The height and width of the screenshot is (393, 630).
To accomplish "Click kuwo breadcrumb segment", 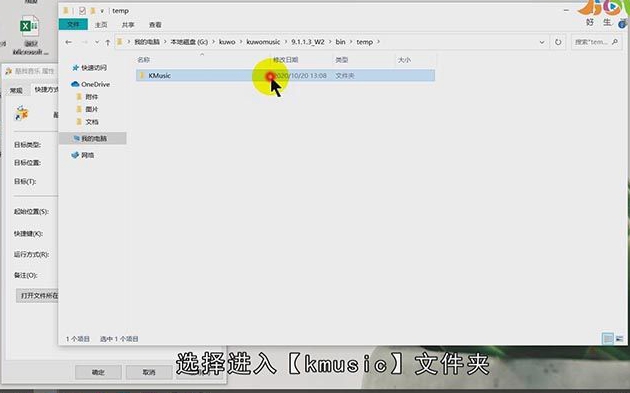I will pos(227,42).
